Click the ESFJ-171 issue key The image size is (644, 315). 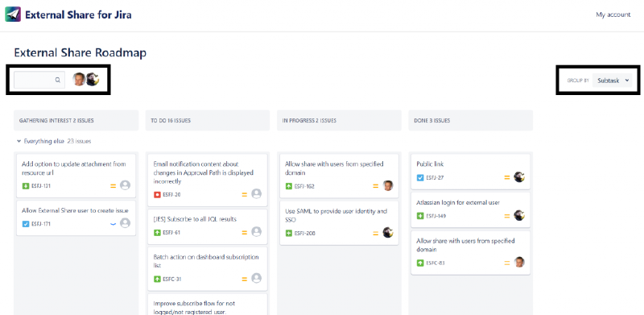click(x=41, y=224)
